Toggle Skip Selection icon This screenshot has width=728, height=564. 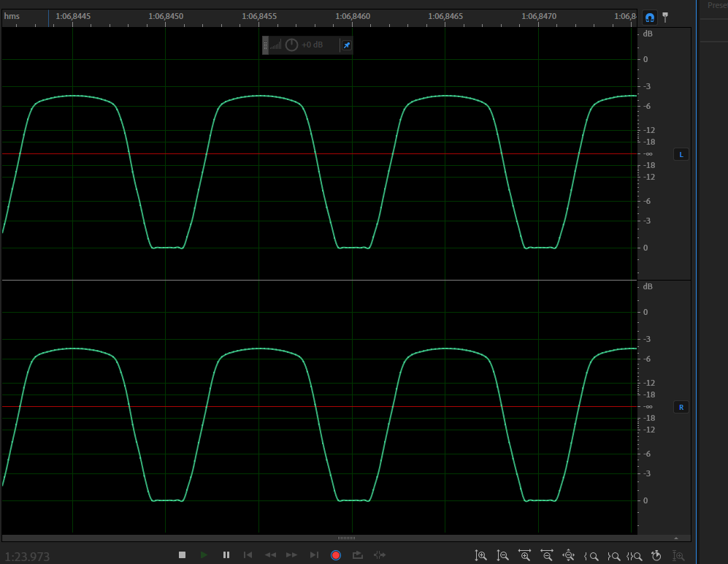[380, 555]
